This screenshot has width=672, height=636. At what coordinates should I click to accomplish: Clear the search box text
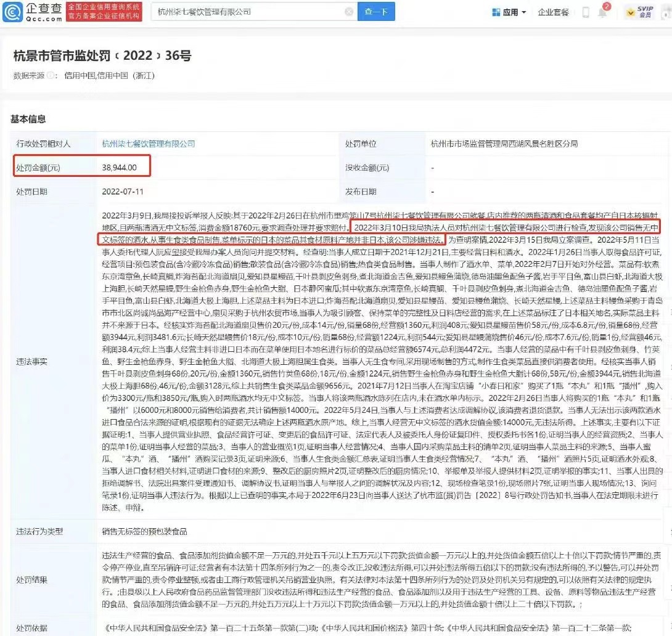pos(349,12)
